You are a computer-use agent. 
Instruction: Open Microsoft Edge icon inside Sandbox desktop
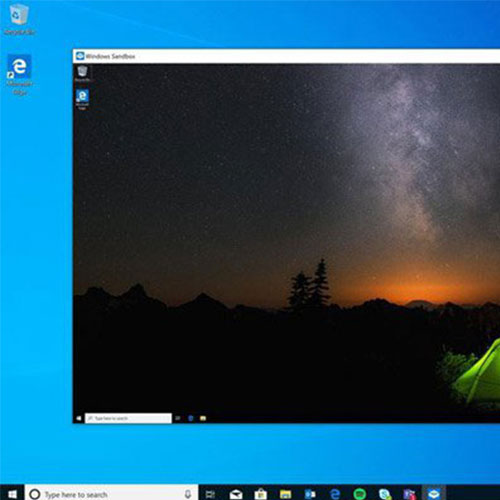pos(82,99)
